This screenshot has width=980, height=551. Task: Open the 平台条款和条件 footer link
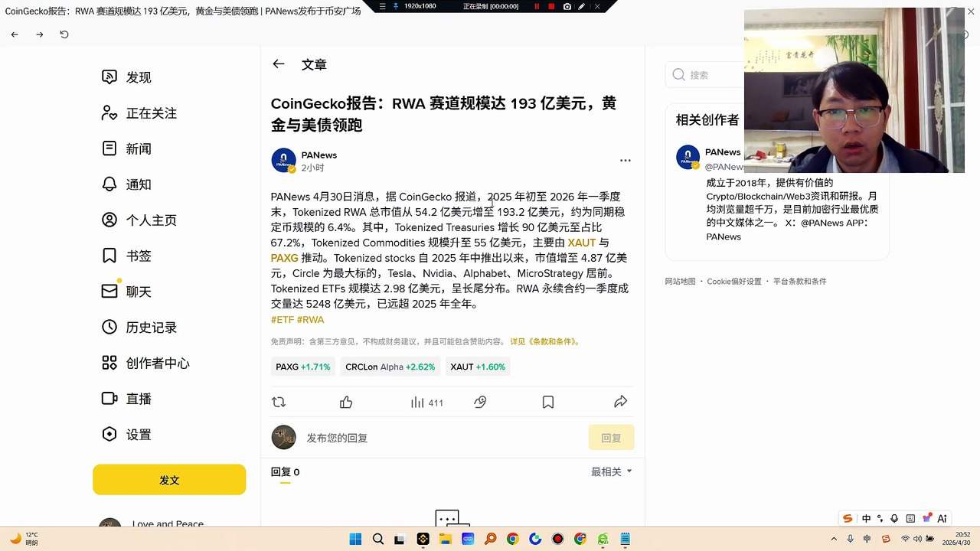tap(799, 282)
